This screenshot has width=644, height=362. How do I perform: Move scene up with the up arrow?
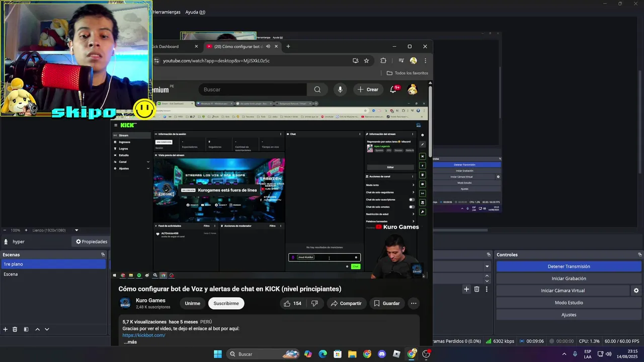click(37, 329)
